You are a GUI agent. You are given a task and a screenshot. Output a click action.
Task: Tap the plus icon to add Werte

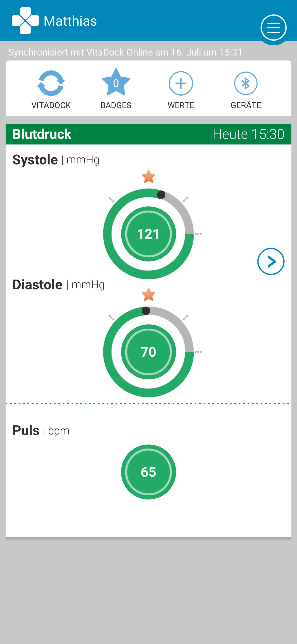coord(181,83)
